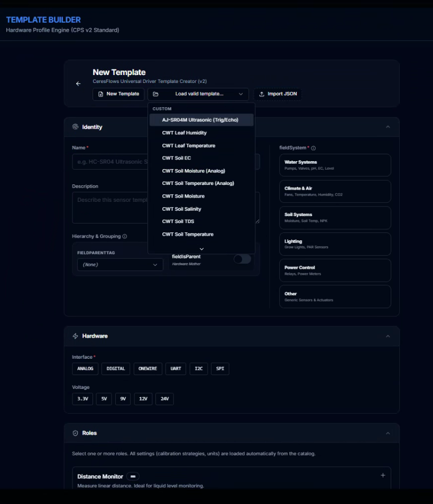Choose SPI interface
This screenshot has width=433, height=504.
tap(220, 369)
